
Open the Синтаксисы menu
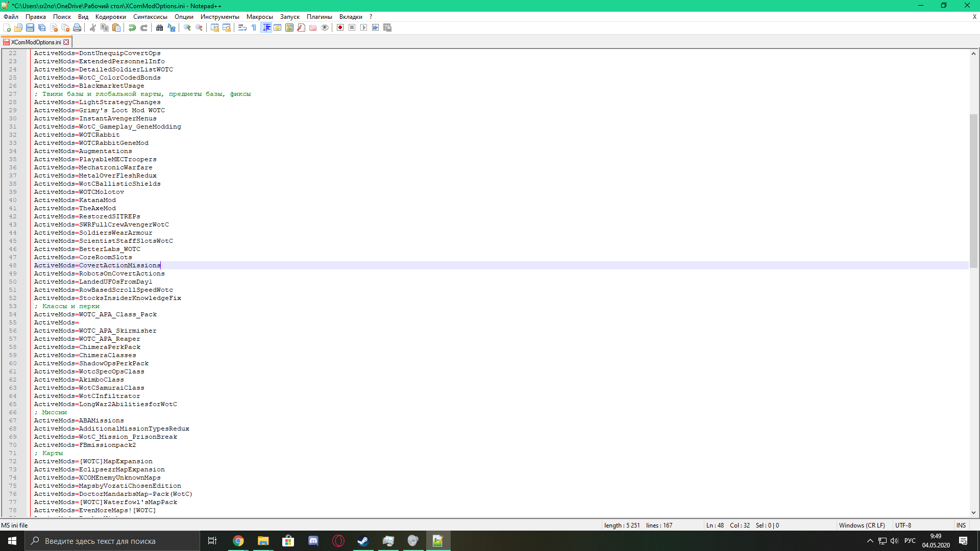click(x=151, y=17)
